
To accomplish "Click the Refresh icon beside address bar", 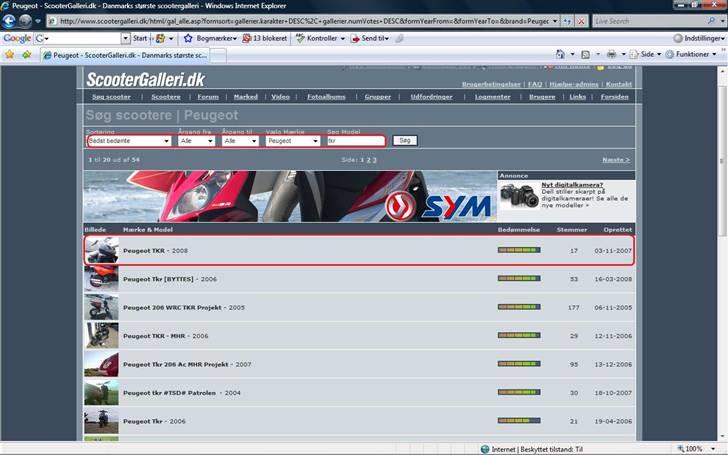I will pyautogui.click(x=567, y=21).
